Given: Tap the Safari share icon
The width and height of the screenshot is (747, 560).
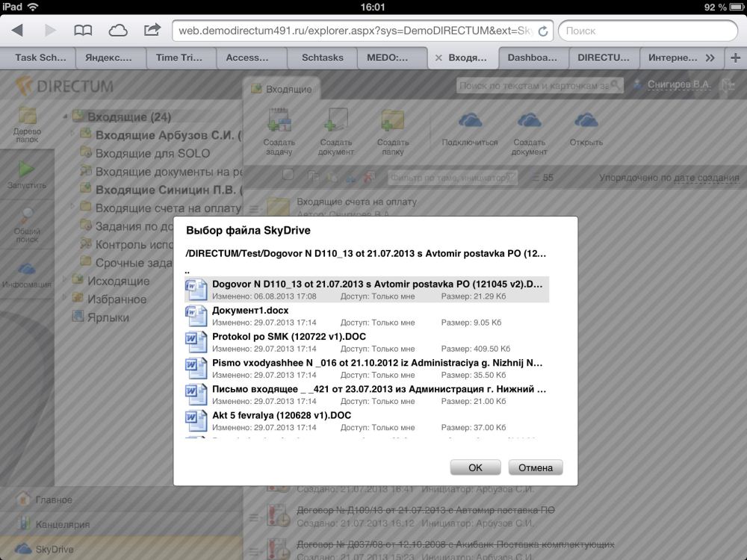Looking at the screenshot, I should (152, 30).
